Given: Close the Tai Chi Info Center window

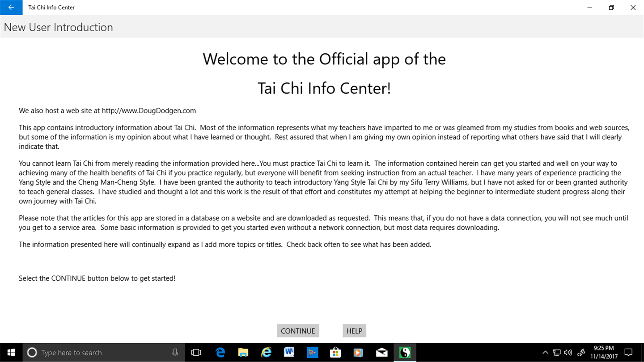Looking at the screenshot, I should pos(633,7).
